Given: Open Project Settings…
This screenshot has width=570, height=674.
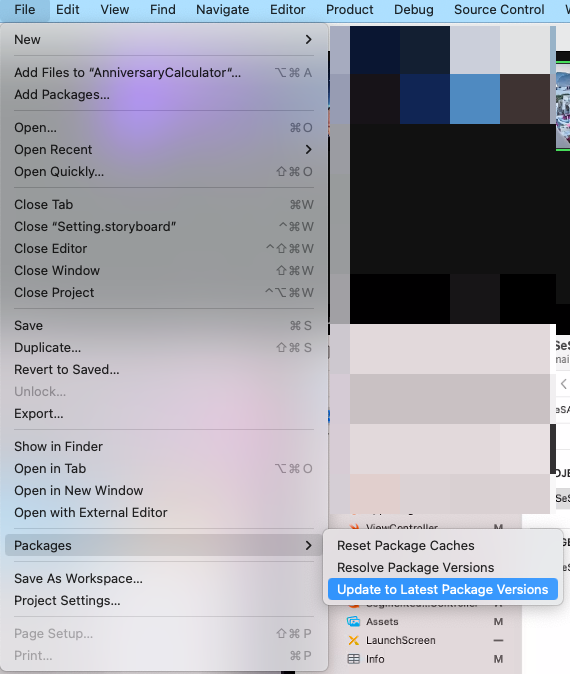Looking at the screenshot, I should 164,600.
